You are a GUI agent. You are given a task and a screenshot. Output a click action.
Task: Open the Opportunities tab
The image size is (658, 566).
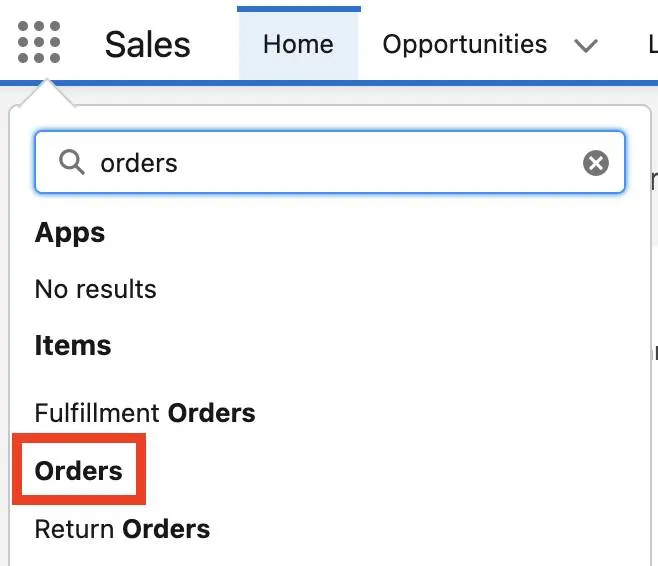(x=465, y=44)
